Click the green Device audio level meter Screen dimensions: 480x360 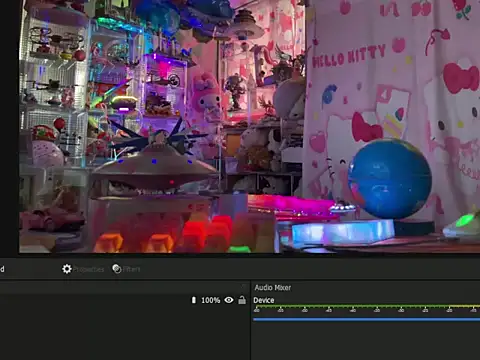pyautogui.click(x=366, y=306)
